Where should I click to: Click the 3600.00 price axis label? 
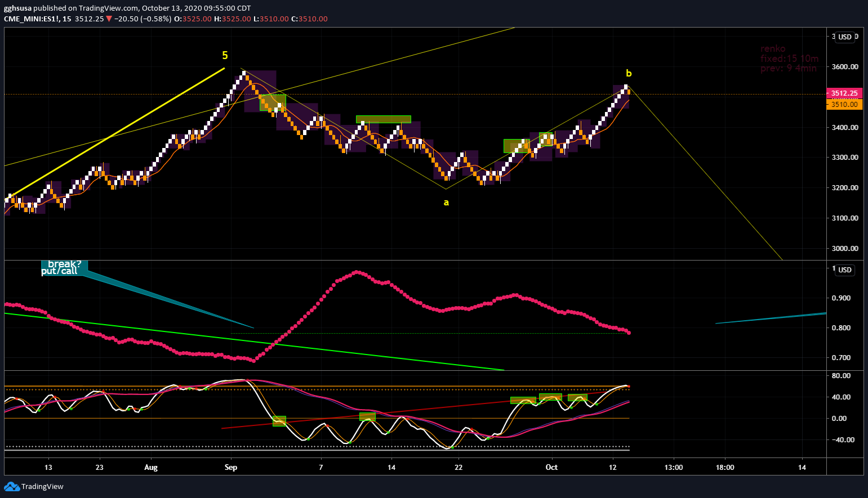[845, 67]
